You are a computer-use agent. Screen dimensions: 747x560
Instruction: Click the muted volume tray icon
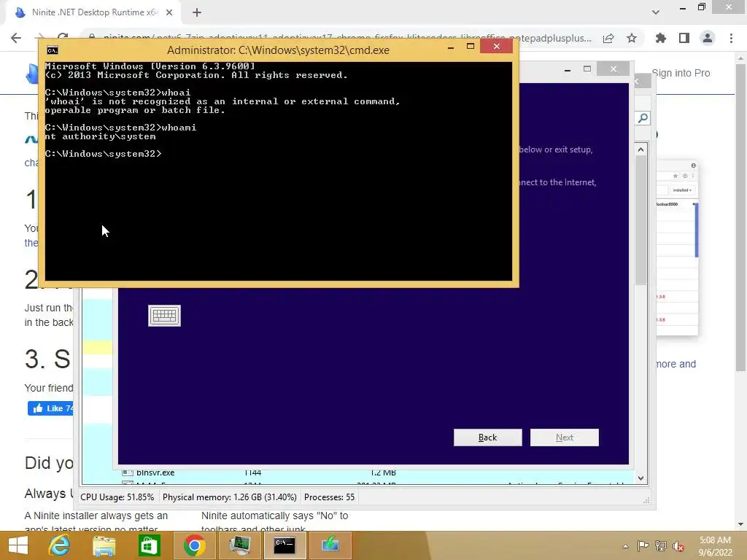(678, 546)
